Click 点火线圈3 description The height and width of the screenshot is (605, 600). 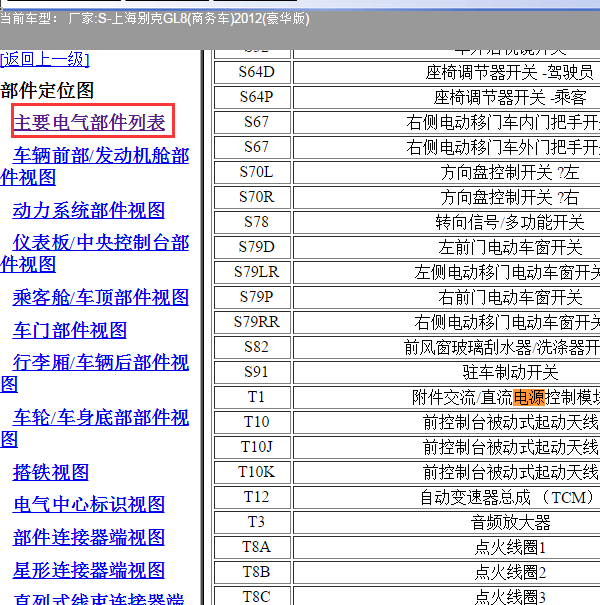click(510, 597)
